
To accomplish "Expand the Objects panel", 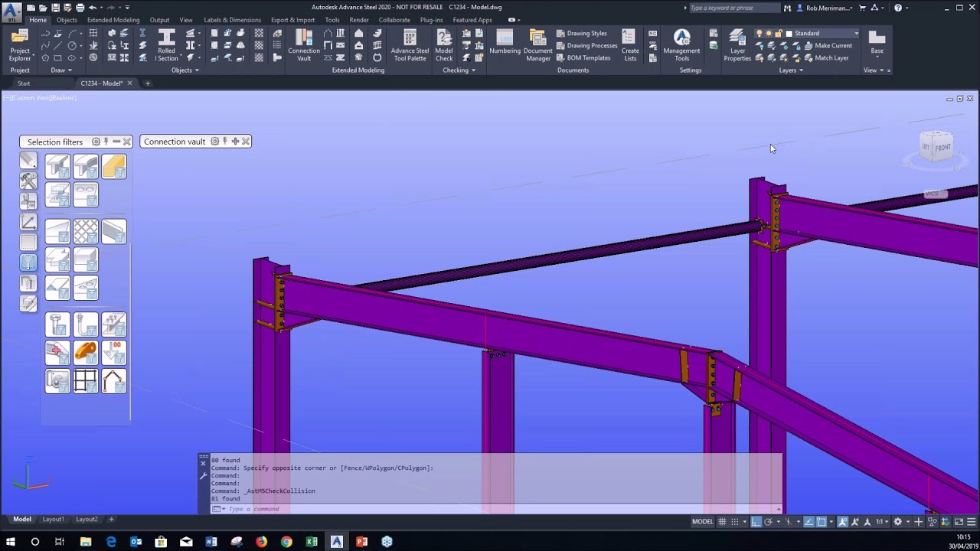I will 185,70.
